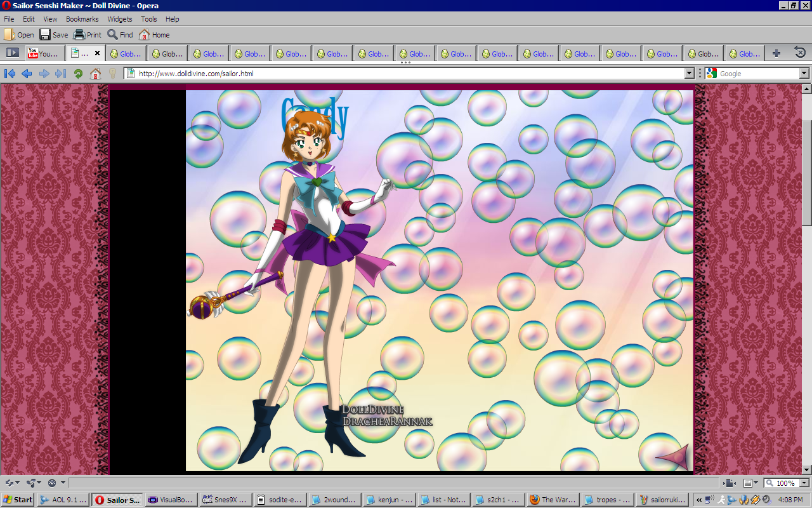Print the page using the printer icon

(79, 35)
